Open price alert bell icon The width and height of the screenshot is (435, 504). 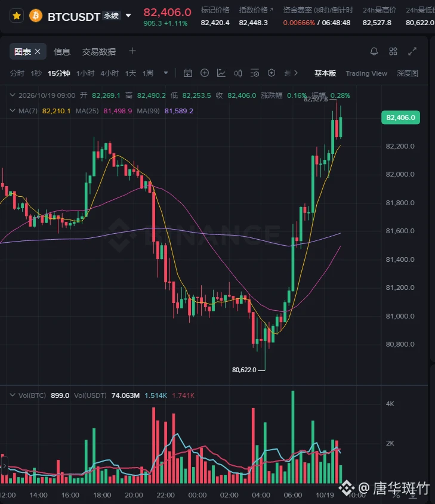coord(374,51)
